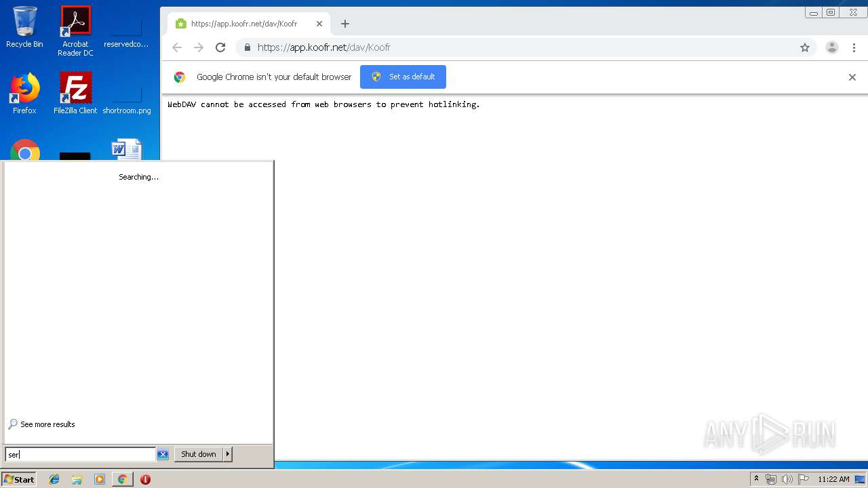Viewport: 868px width, 488px height.
Task: Open Windows Explorer from the taskbar
Action: tap(77, 479)
